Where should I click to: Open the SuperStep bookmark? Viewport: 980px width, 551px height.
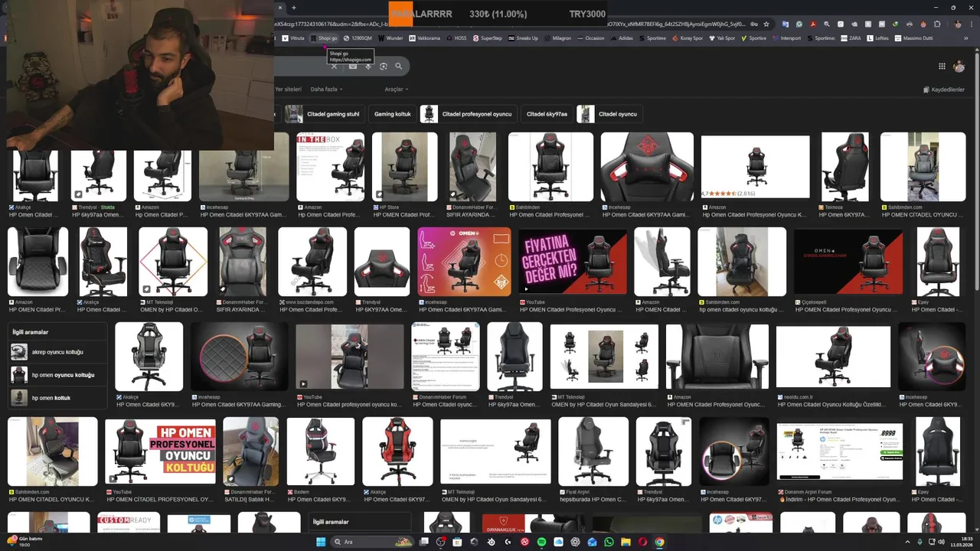point(488,38)
